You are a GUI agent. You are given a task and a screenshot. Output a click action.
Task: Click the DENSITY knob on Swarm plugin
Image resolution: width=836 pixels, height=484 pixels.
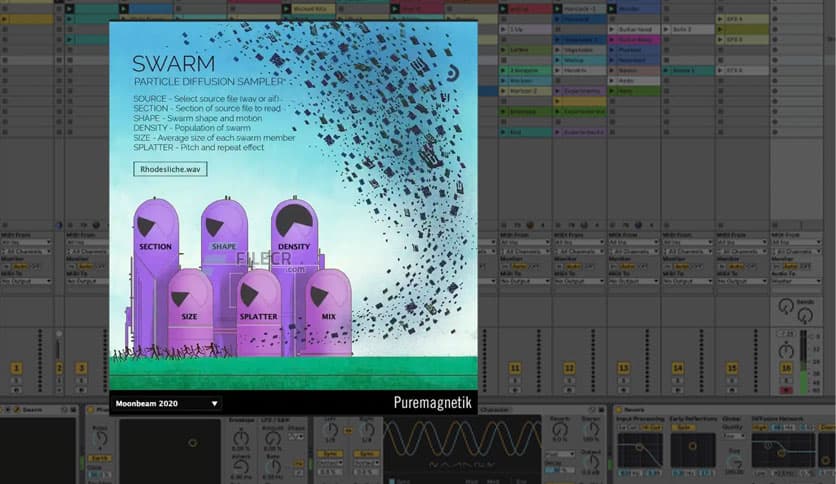click(294, 220)
